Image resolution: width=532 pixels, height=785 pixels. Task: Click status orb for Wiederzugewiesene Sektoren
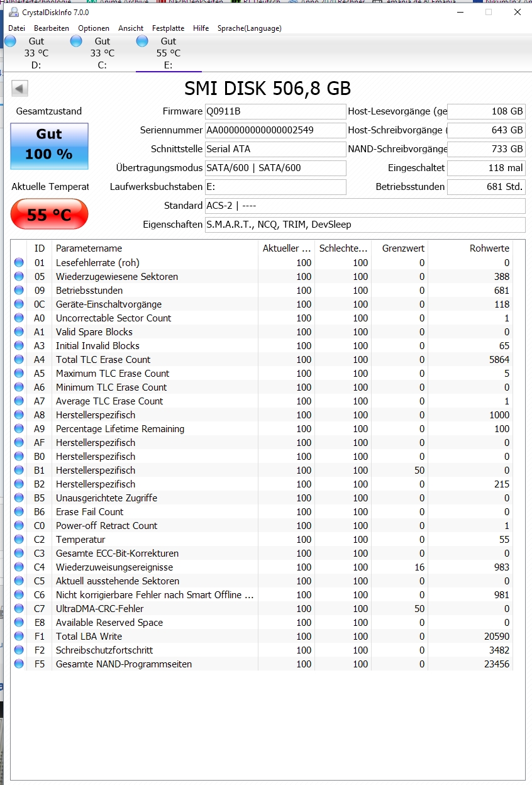coord(19,277)
